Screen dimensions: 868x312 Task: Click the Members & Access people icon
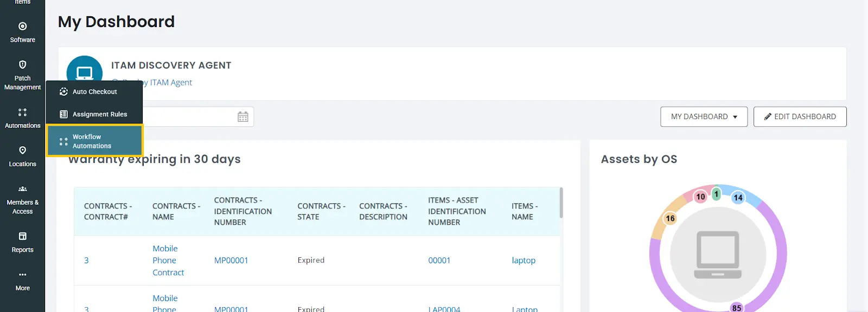22,189
